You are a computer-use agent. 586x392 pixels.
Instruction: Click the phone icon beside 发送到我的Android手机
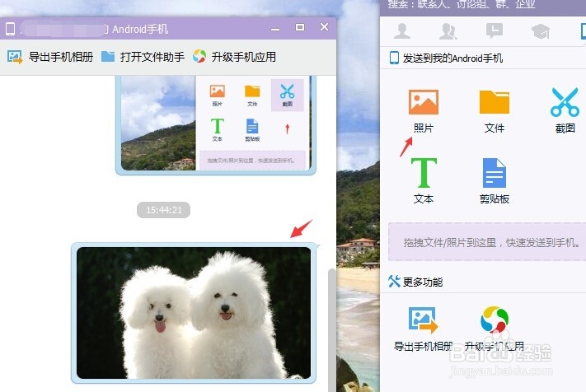tap(394, 58)
